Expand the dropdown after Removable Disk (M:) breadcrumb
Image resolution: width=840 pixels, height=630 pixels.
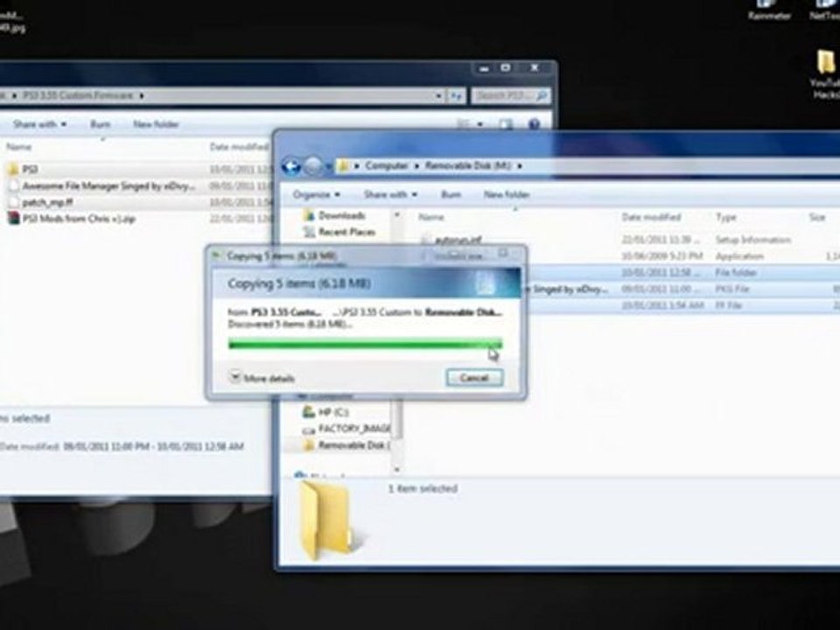click(x=519, y=166)
